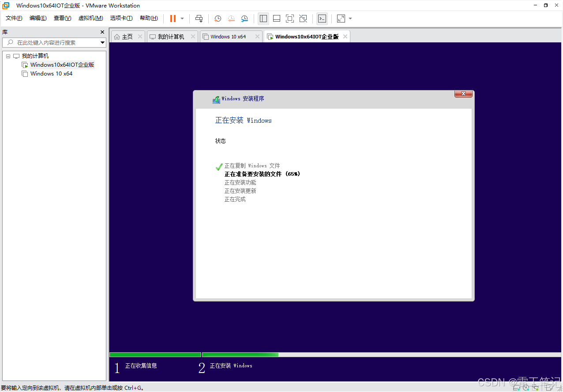Open the library search dropdown arrow
This screenshot has height=392, width=563.
click(102, 43)
